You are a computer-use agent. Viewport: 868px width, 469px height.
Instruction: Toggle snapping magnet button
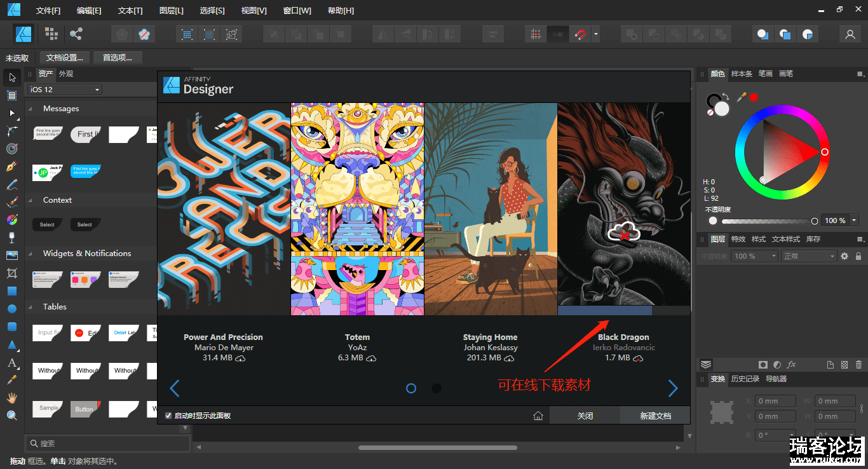coord(580,34)
